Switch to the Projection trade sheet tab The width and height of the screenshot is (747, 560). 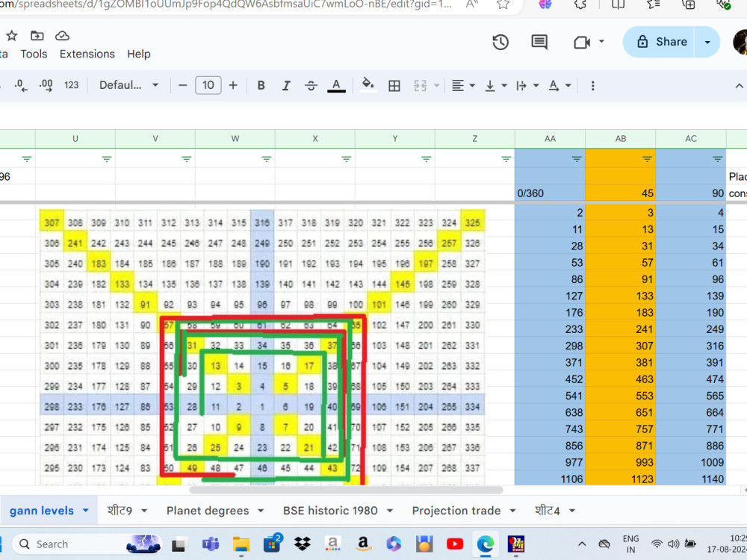click(456, 511)
